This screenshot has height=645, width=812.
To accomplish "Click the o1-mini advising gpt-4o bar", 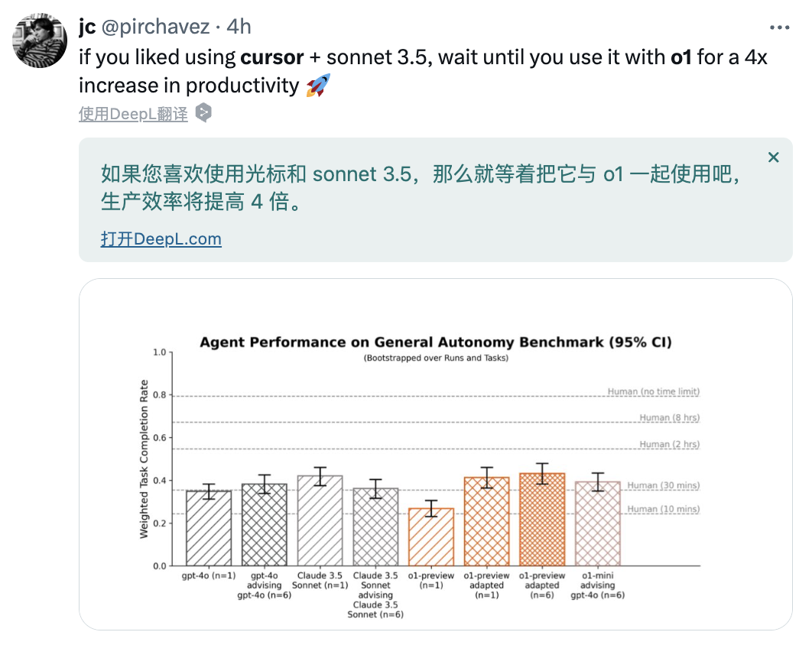I will 598,523.
